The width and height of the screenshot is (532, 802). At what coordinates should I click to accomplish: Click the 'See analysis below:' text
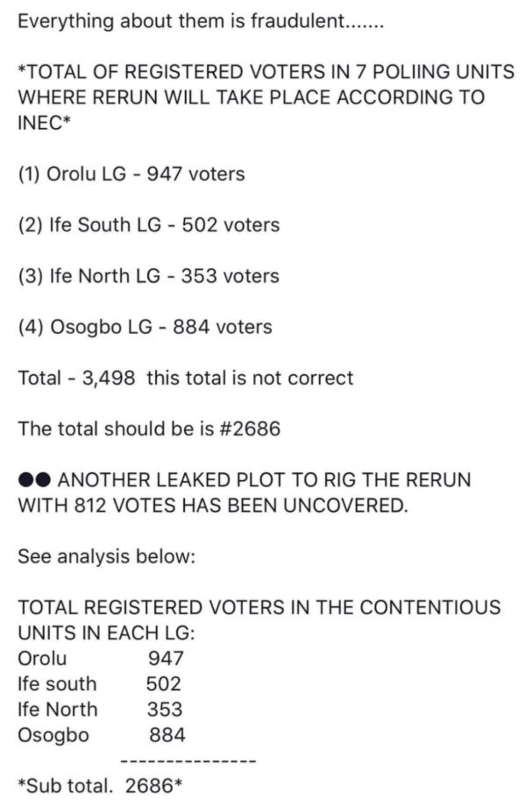coord(107,556)
